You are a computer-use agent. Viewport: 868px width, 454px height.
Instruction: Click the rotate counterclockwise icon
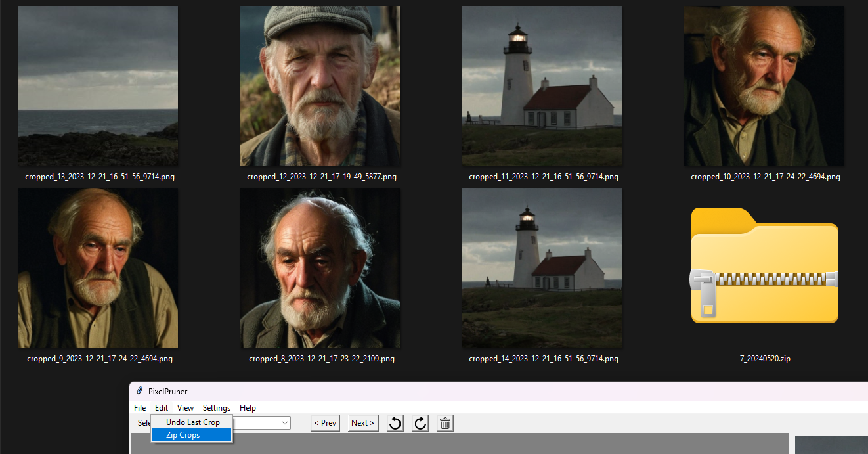(395, 423)
